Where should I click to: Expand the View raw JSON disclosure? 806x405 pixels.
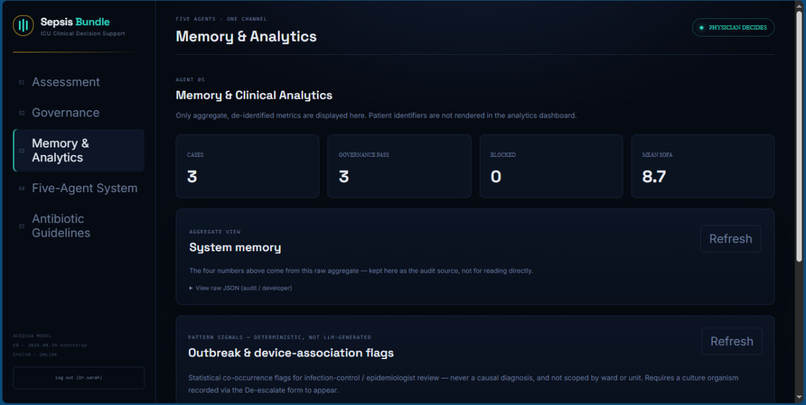(241, 288)
